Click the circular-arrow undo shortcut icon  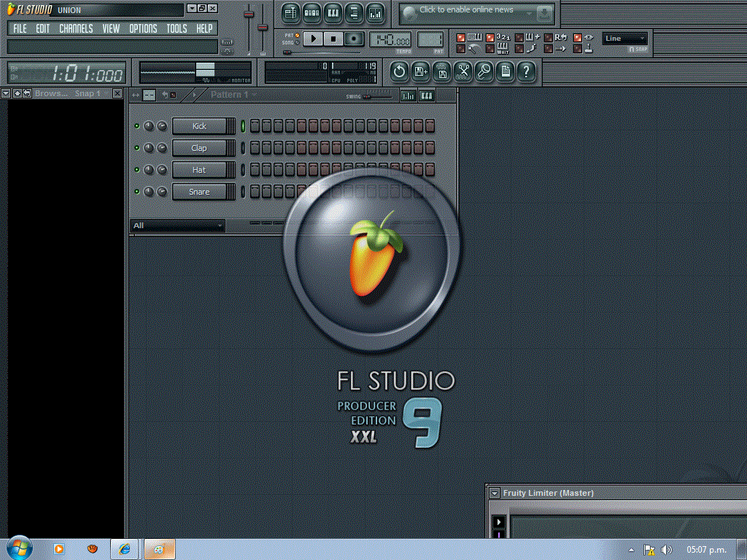(x=399, y=72)
